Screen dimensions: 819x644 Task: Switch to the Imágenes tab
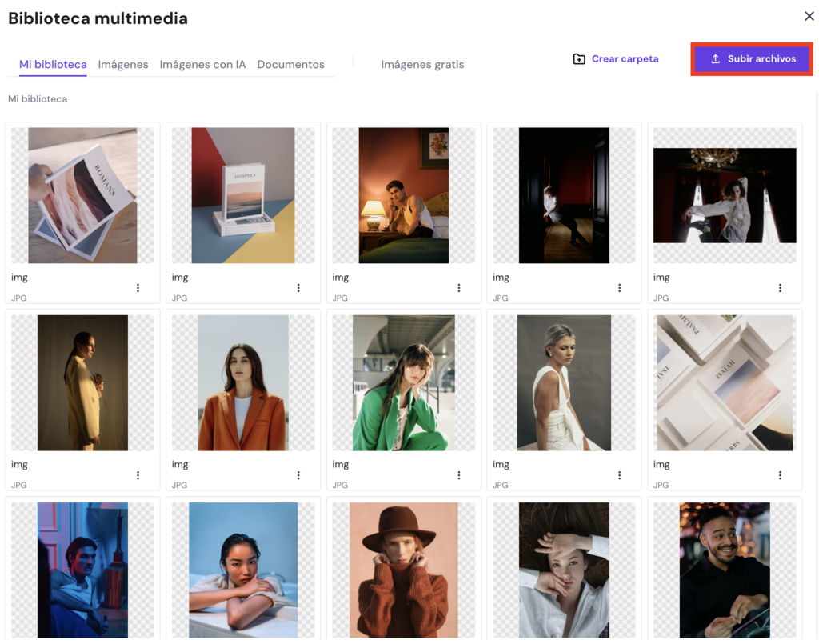(122, 64)
